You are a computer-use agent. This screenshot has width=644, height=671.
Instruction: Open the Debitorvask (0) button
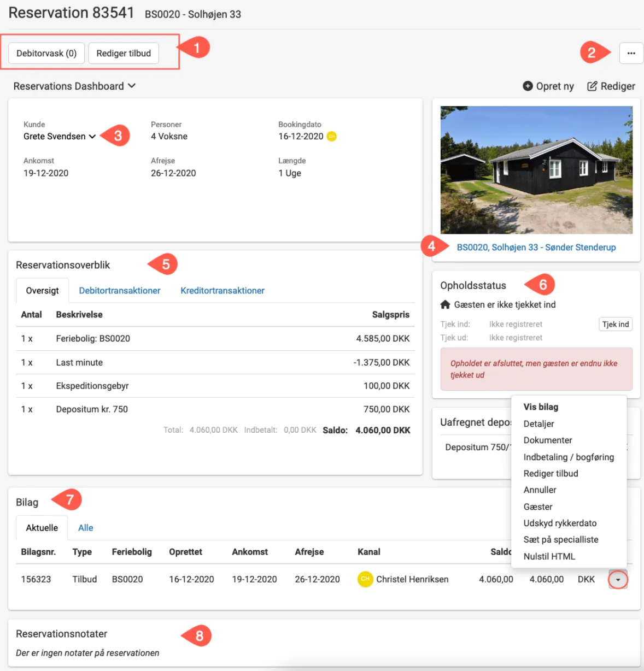[x=46, y=54]
